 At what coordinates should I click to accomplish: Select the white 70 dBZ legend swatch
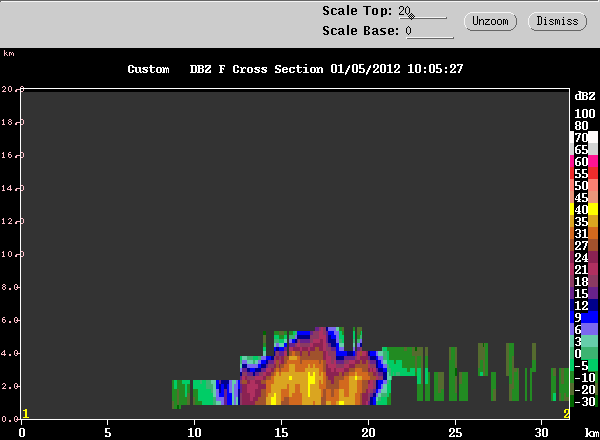tap(581, 137)
